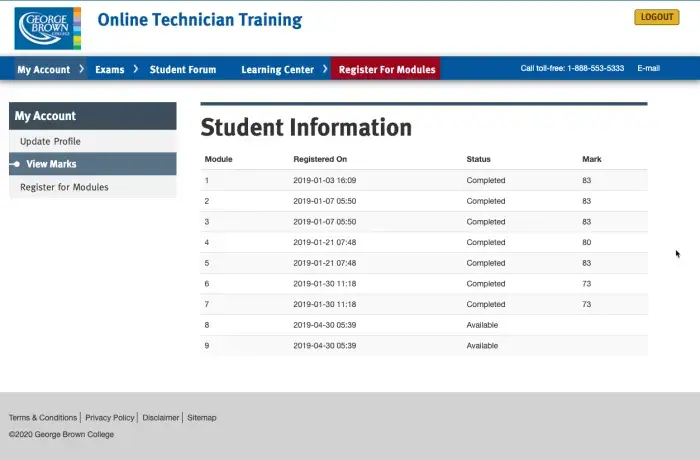This screenshot has height=460, width=700.
Task: Open Sitemap link
Action: pos(202,418)
